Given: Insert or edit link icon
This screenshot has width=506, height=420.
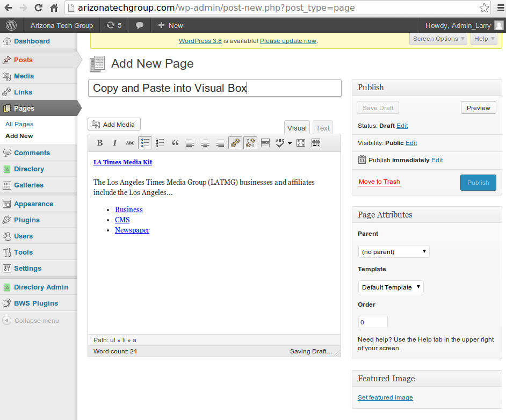Looking at the screenshot, I should tap(235, 143).
